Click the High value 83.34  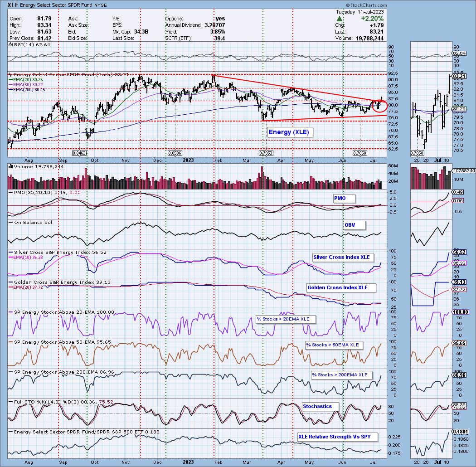click(44, 25)
